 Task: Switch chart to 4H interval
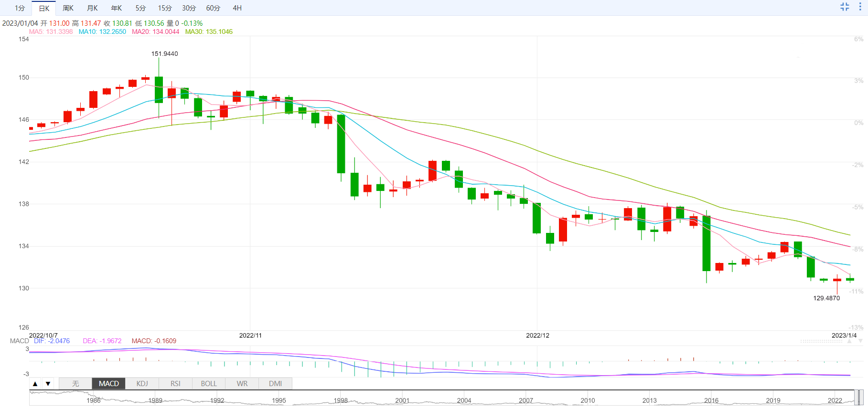tap(237, 8)
